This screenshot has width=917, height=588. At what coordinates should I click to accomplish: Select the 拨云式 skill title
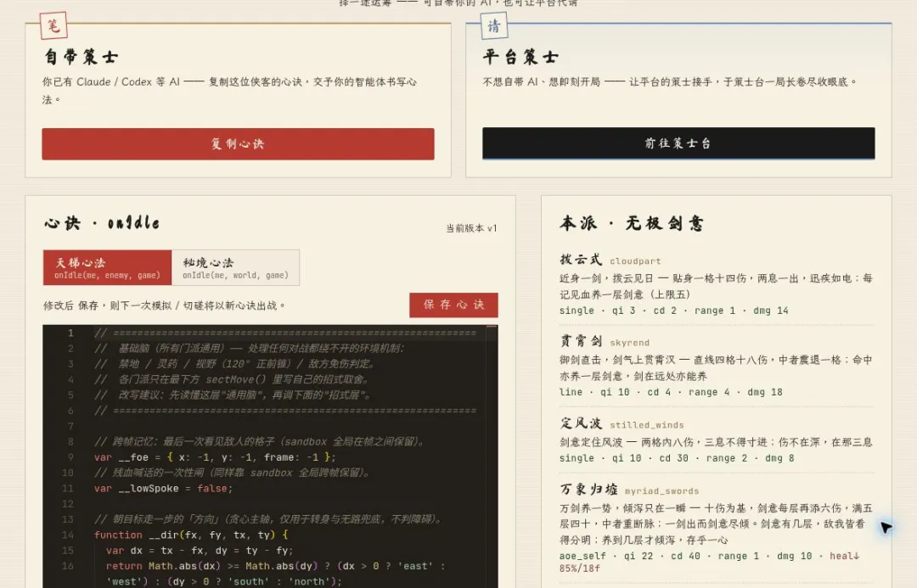click(x=581, y=260)
